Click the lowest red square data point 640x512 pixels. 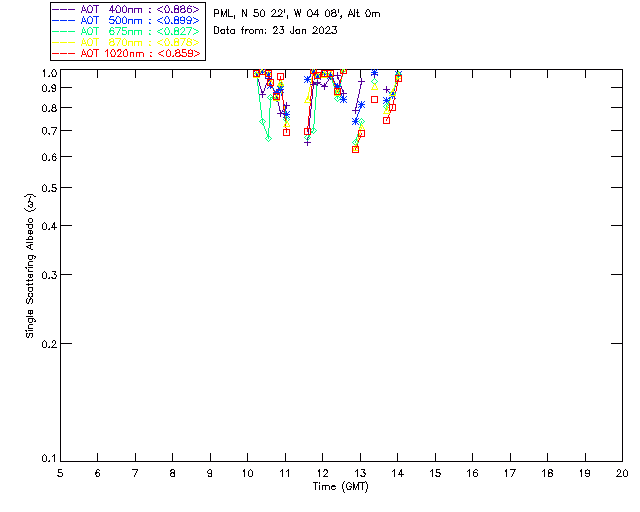click(x=355, y=149)
